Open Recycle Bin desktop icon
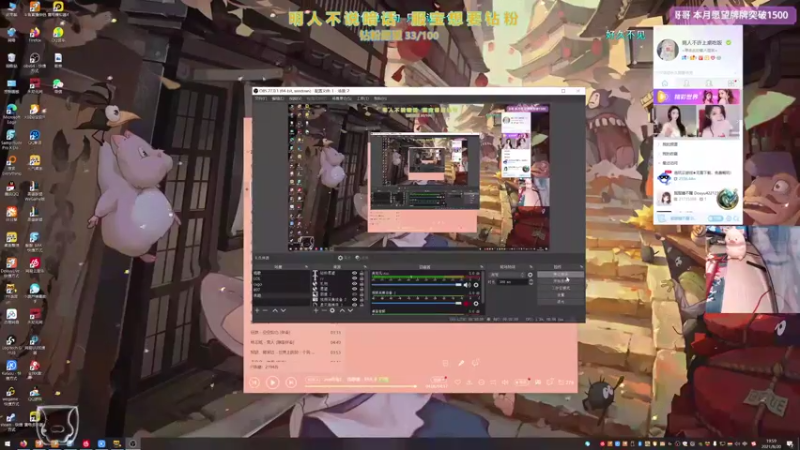The width and height of the screenshot is (800, 450). click(11, 59)
